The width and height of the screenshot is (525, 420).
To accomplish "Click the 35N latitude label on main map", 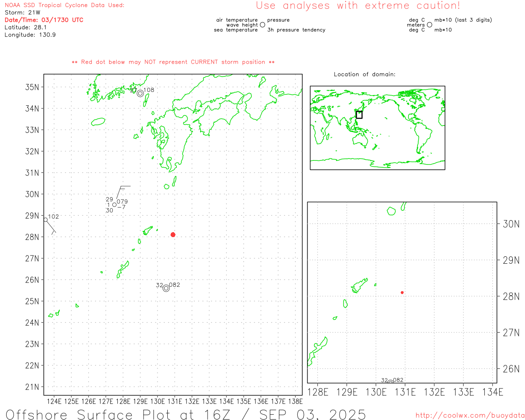I will pyautogui.click(x=32, y=87).
